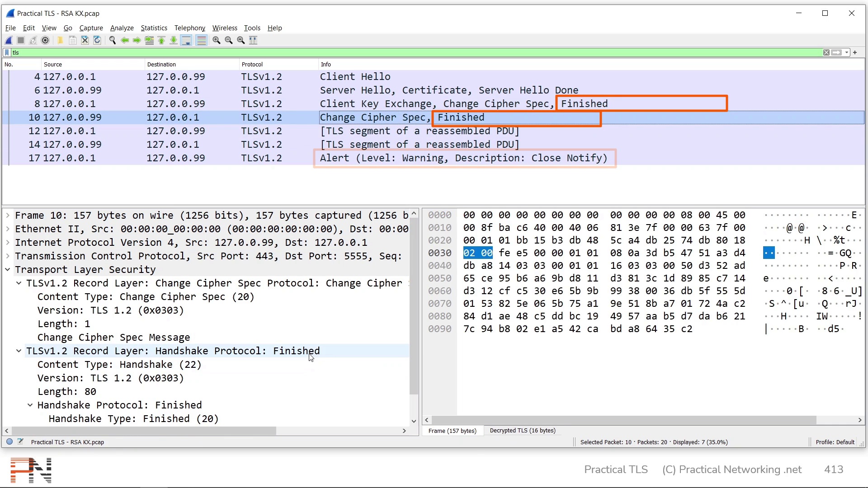Click into the tls display filter field
The width and height of the screenshot is (868, 488).
click(416, 52)
